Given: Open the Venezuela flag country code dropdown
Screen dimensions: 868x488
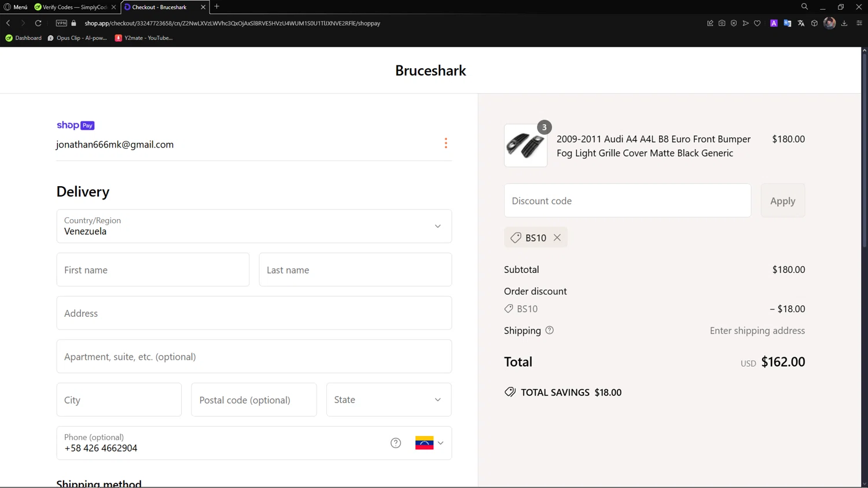Looking at the screenshot, I should tap(429, 443).
